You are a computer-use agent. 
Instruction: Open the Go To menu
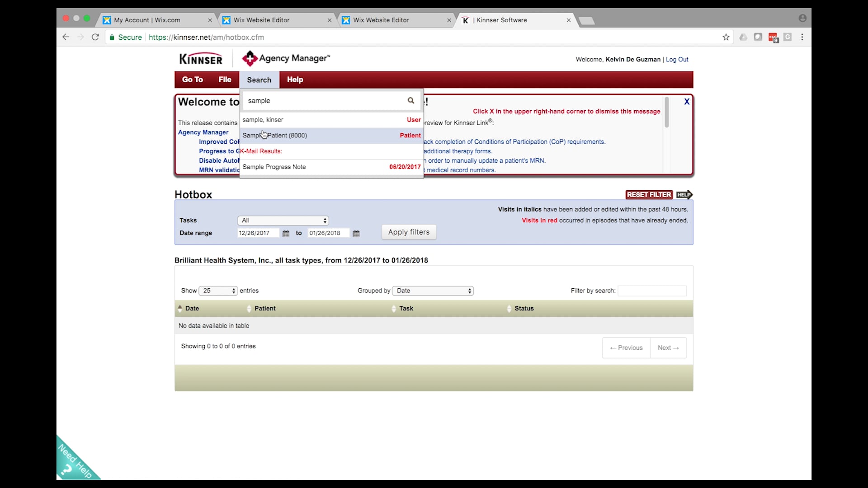(x=192, y=80)
